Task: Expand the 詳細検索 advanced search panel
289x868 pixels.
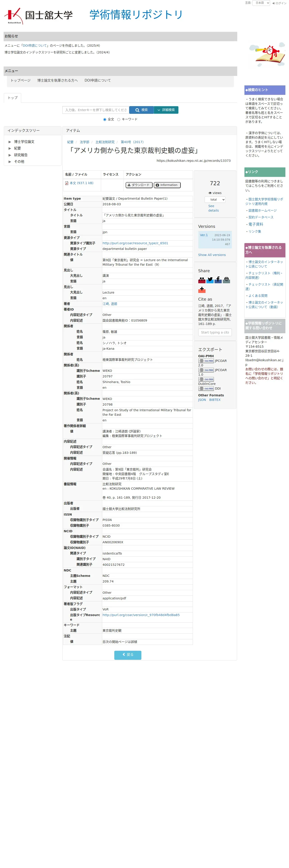Action: point(166,110)
